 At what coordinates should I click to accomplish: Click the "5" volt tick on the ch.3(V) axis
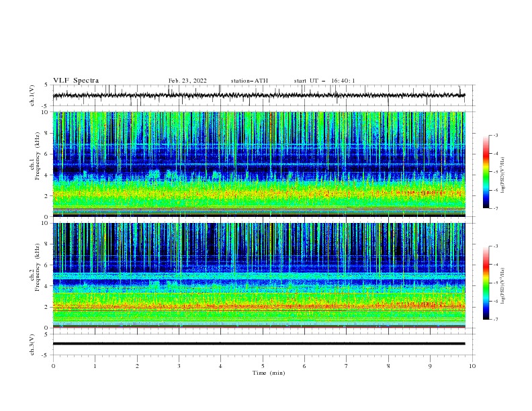tap(46, 334)
